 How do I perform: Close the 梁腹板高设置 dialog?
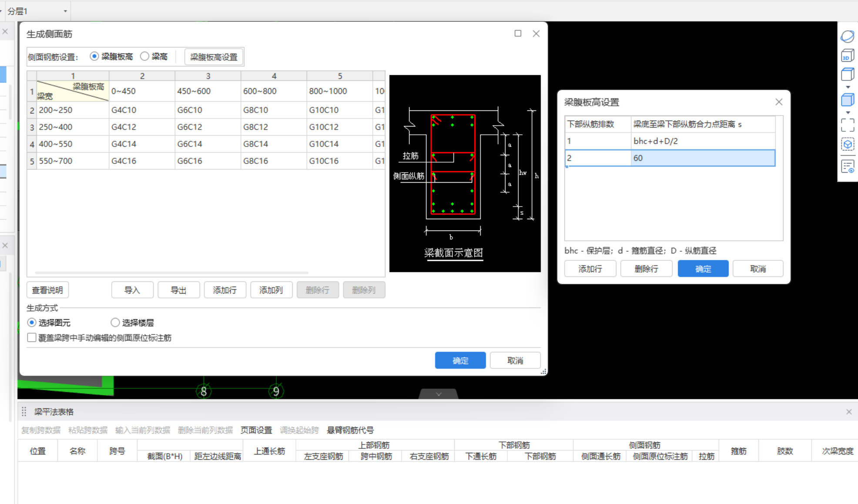pyautogui.click(x=779, y=102)
